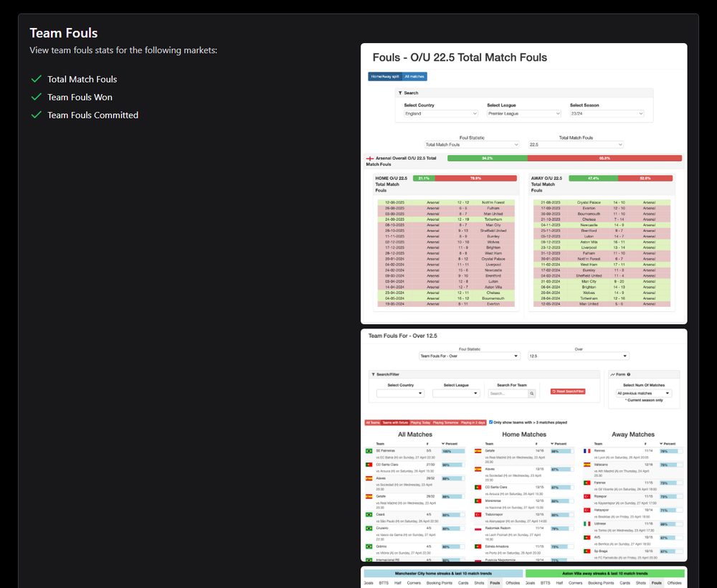The image size is (717, 588).
Task: Click the help question icon next to Form
Action: [x=628, y=374]
